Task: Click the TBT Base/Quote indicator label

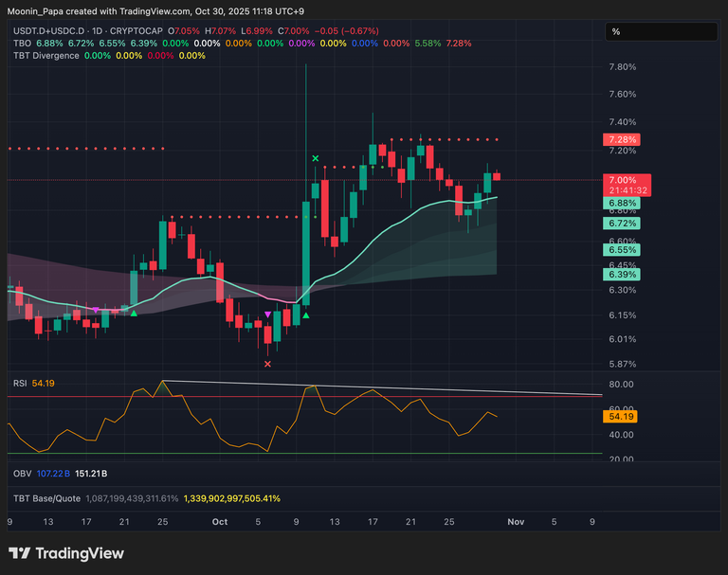Action: click(x=46, y=497)
